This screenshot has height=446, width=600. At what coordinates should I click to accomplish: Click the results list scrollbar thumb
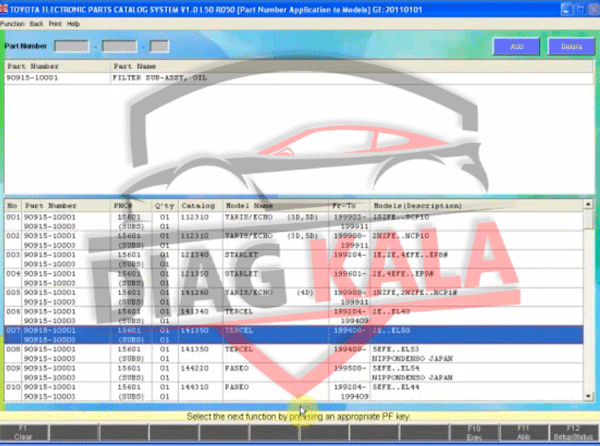[x=589, y=220]
